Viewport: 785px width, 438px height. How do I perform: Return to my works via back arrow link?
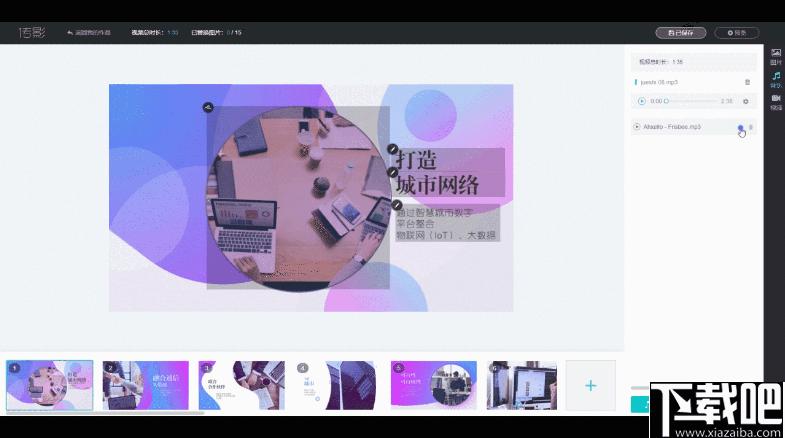coord(88,33)
